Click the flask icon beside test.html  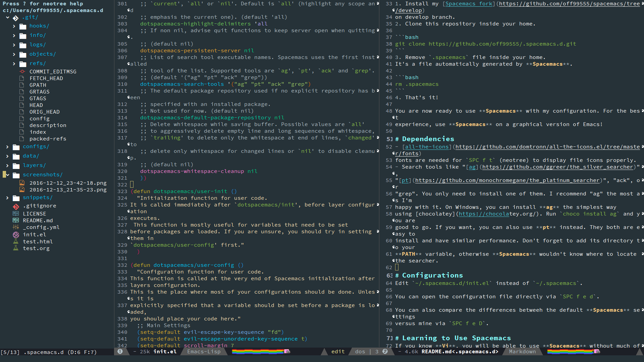[15, 241]
